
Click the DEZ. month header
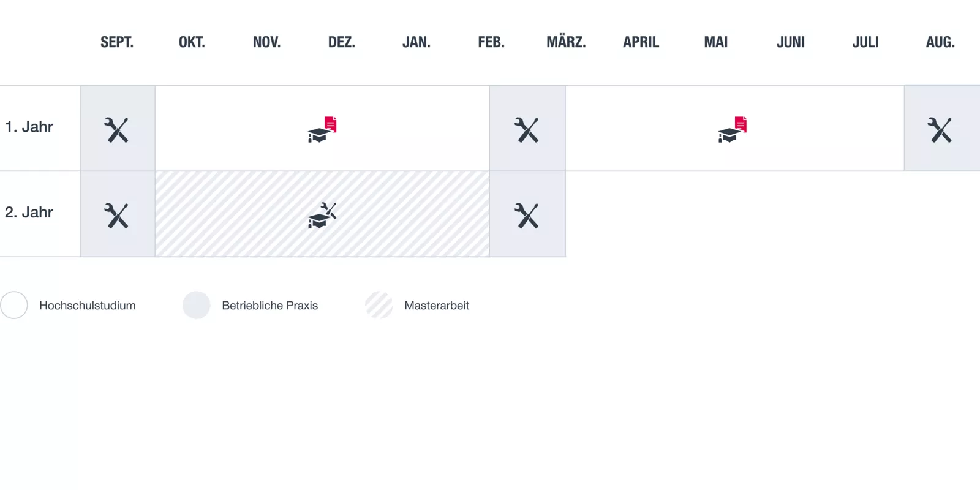[342, 42]
